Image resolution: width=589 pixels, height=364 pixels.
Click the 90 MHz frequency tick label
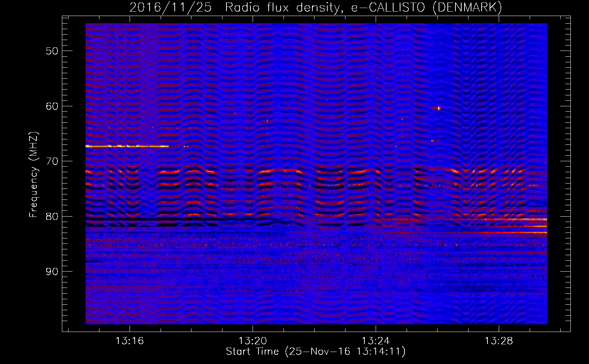[x=52, y=272]
